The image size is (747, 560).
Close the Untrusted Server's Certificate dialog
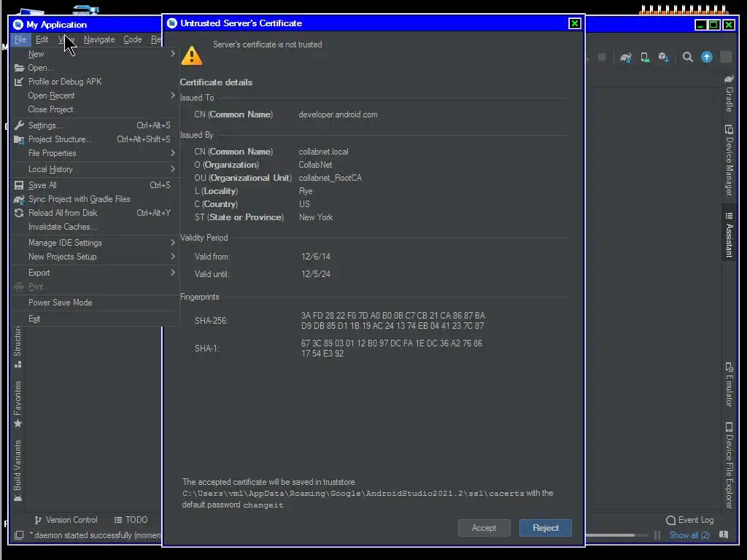click(x=575, y=23)
